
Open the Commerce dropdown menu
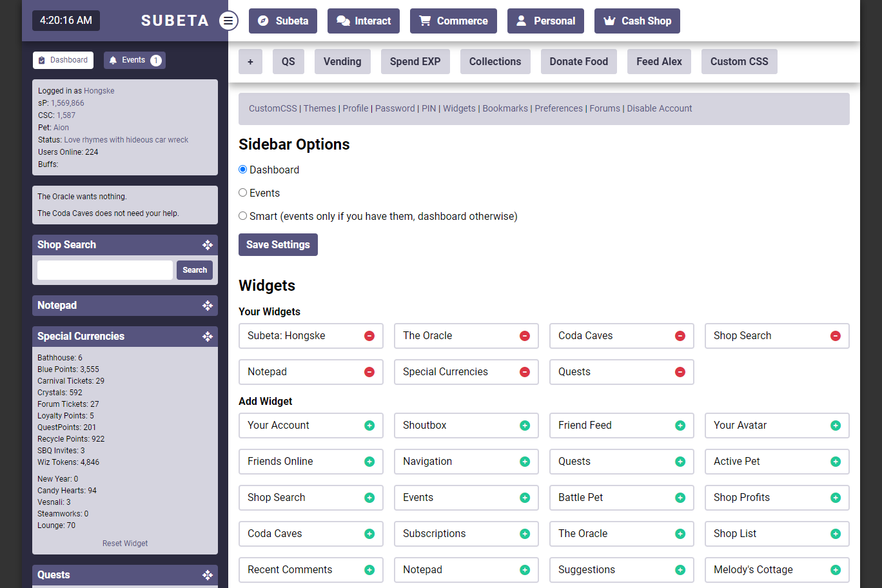click(453, 21)
